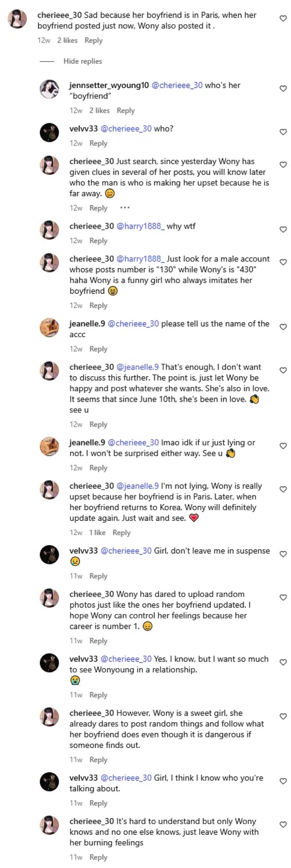The image size is (291, 868).
Task: Toggle like on "burning feelings" comment
Action: (283, 825)
